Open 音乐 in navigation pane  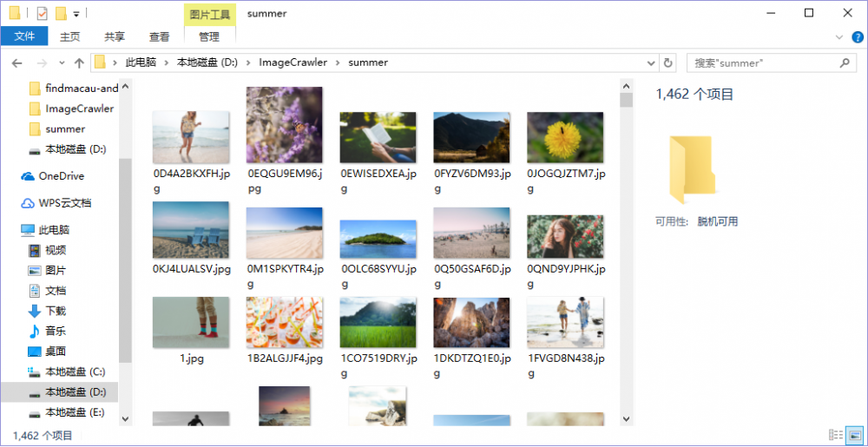48,331
